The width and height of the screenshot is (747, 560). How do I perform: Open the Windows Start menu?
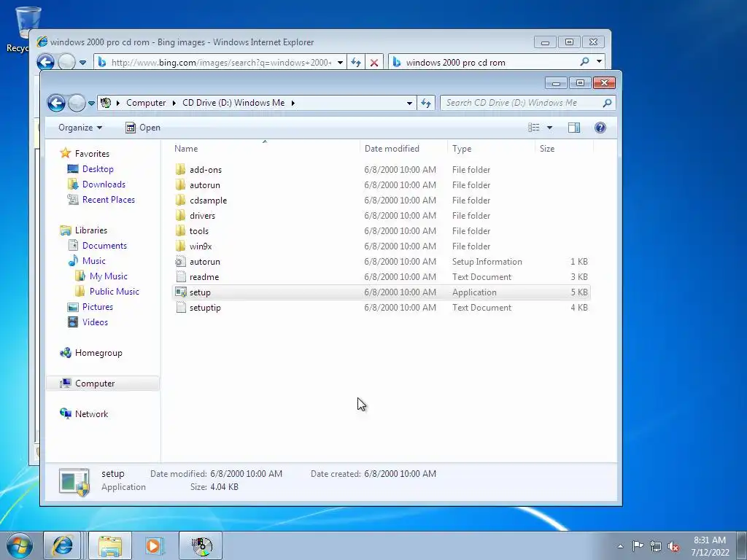20,545
